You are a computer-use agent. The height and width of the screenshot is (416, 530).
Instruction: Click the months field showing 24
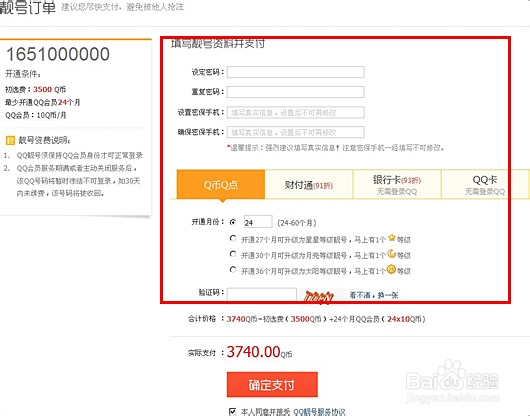(258, 222)
